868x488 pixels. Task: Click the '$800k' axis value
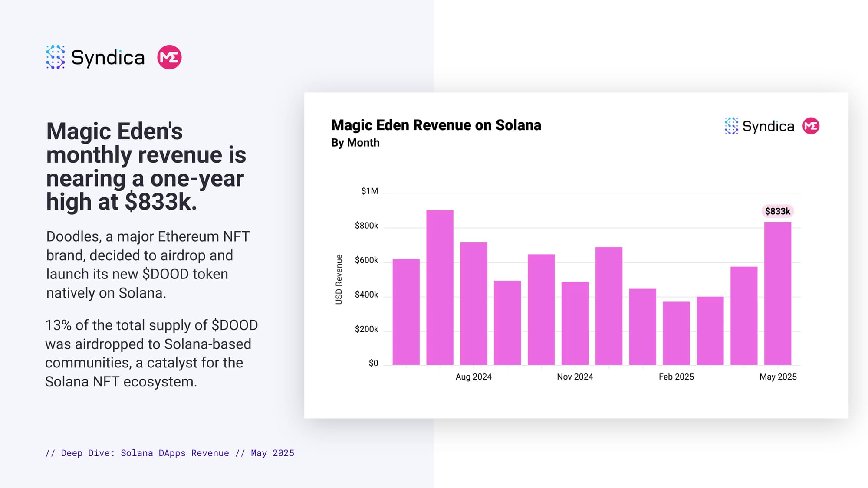[x=367, y=226]
